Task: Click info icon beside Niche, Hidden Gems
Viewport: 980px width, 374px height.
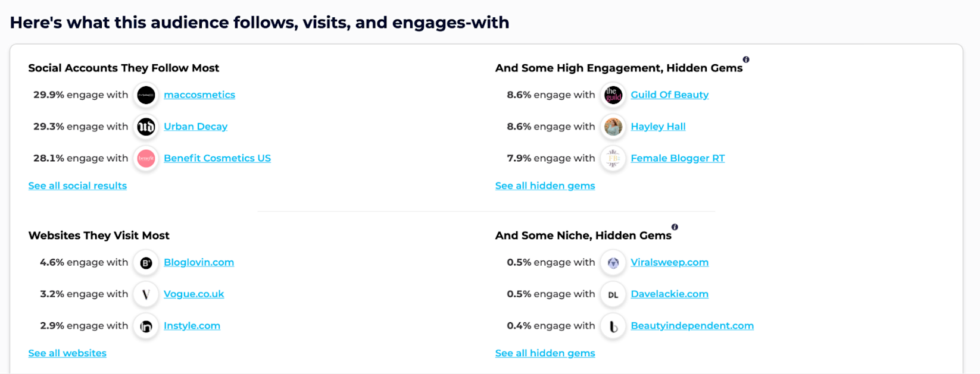Action: click(675, 227)
